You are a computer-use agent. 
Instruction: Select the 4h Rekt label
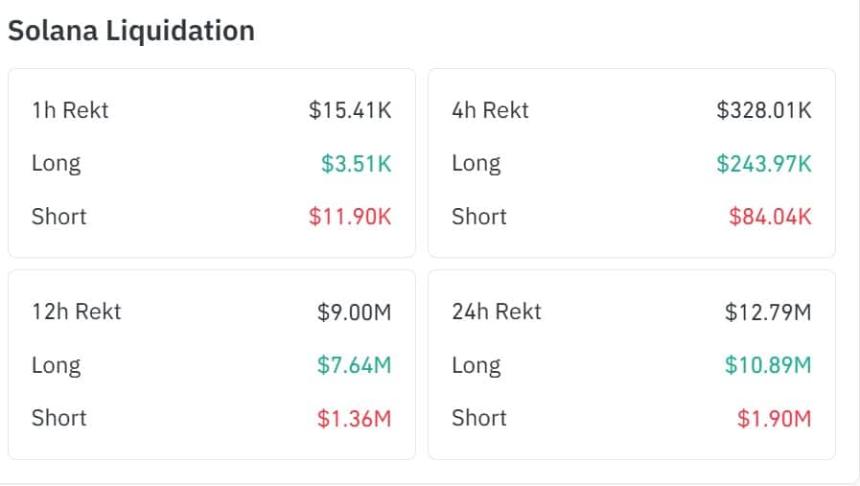[490, 110]
